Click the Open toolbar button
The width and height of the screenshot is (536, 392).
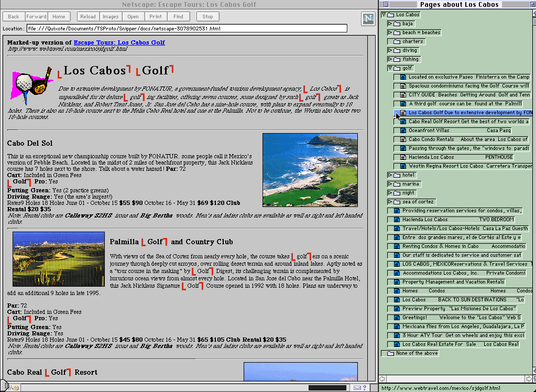133,16
